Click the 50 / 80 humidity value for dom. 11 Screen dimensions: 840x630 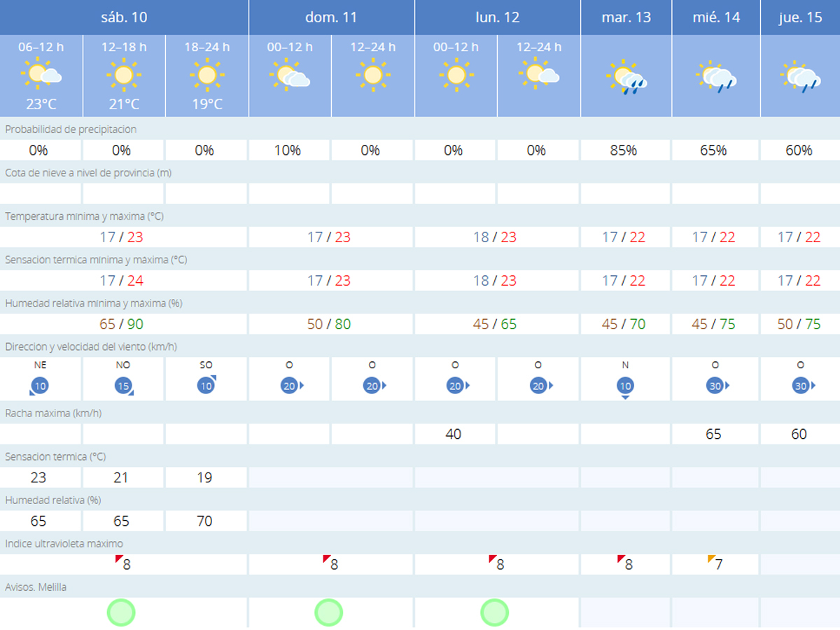point(329,324)
